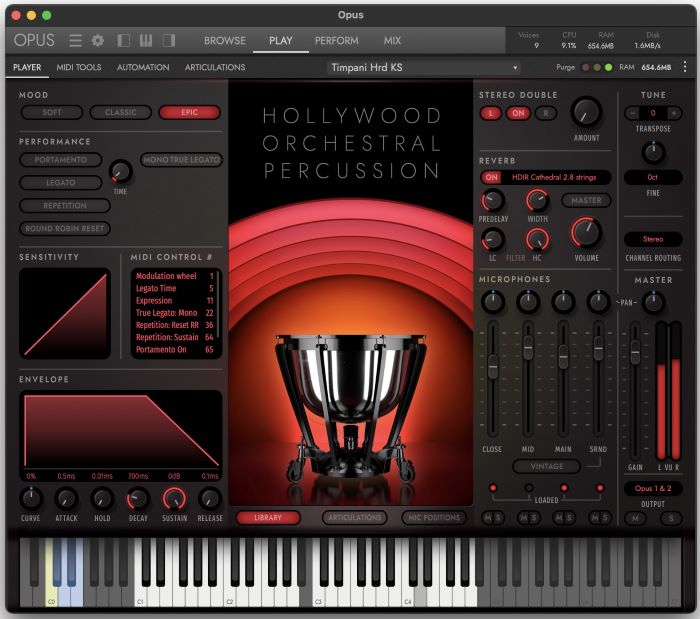Toggle the virtual keyboard panel icon
Viewport: 700px width, 619px height.
click(146, 41)
